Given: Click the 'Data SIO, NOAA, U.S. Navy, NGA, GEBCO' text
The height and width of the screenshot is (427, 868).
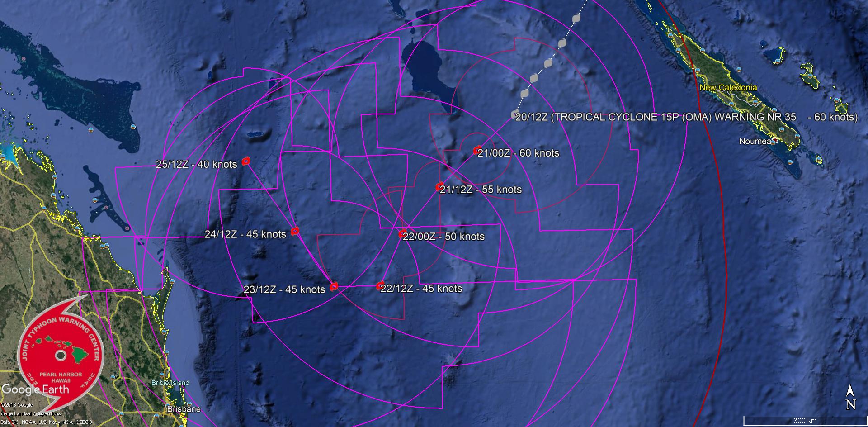Looking at the screenshot, I should (x=46, y=422).
